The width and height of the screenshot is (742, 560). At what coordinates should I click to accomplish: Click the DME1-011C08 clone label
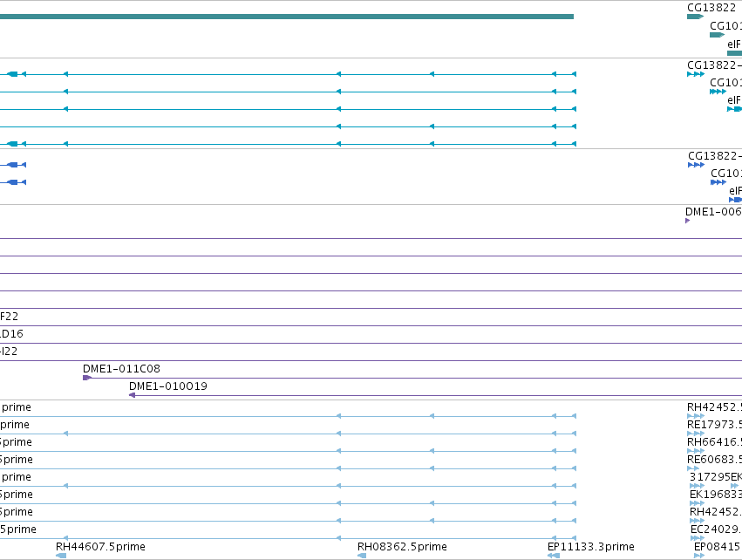121,369
